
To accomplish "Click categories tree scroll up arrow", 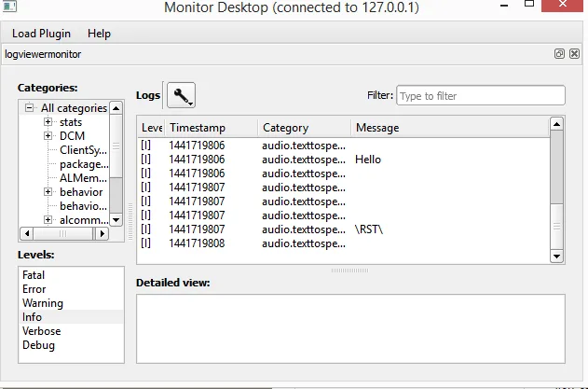I will coord(116,108).
